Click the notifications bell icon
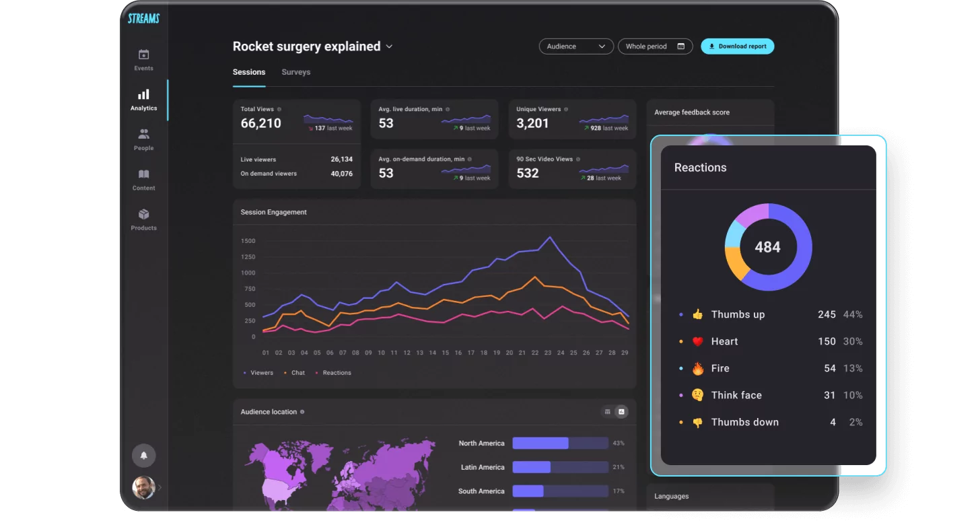 pos(143,456)
